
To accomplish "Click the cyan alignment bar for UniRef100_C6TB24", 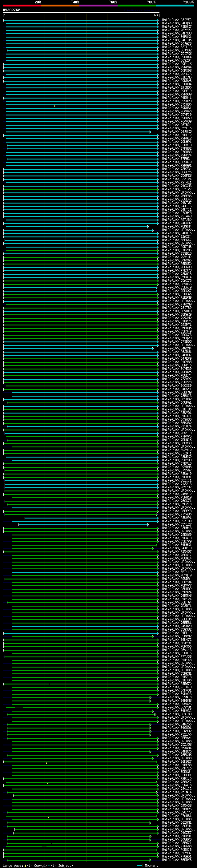I will (x=82, y=125).
